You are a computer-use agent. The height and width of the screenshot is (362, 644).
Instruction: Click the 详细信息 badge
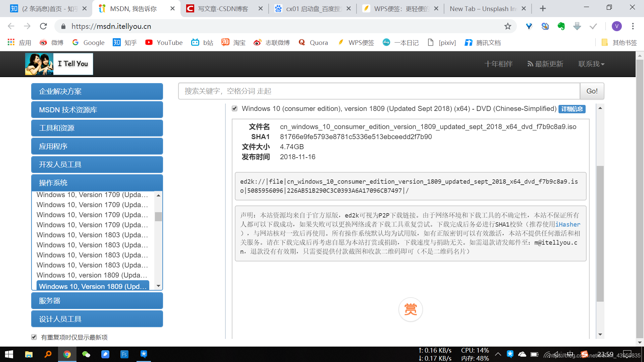[x=572, y=109]
